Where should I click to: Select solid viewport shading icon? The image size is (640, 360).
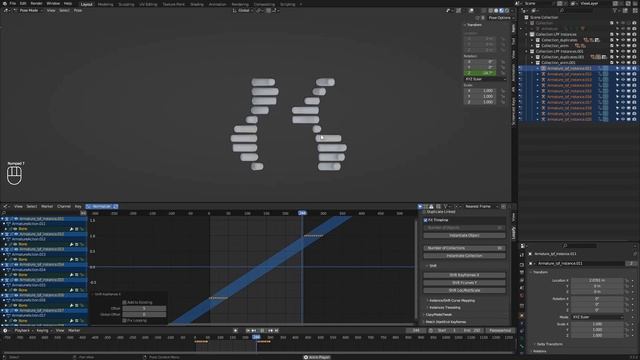coord(496,11)
